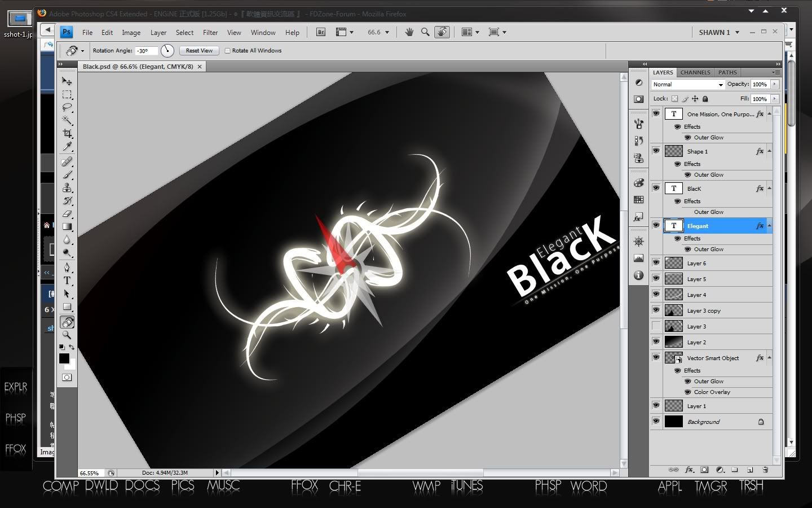Open the Fill slider arrow
The image size is (812, 508).
775,99
